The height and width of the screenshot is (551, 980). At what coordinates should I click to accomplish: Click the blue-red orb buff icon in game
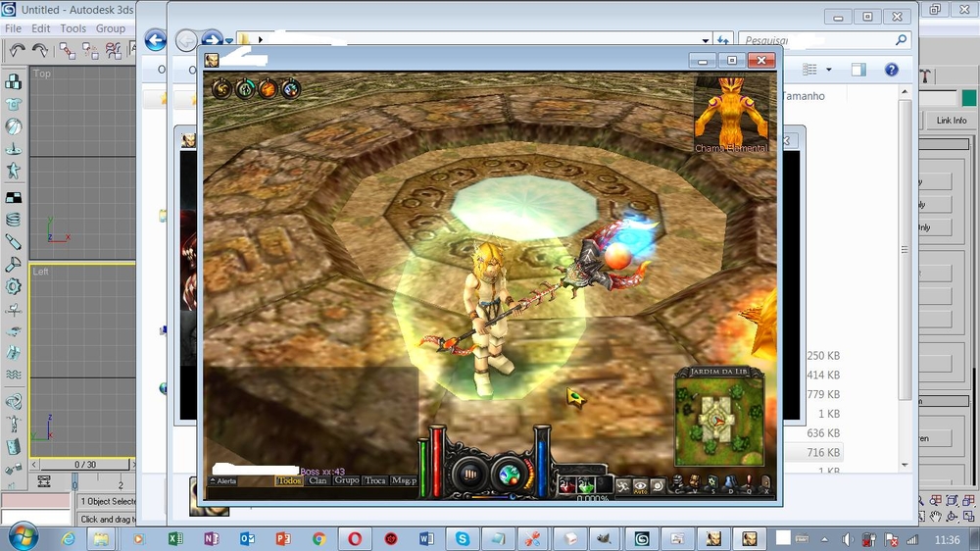291,89
